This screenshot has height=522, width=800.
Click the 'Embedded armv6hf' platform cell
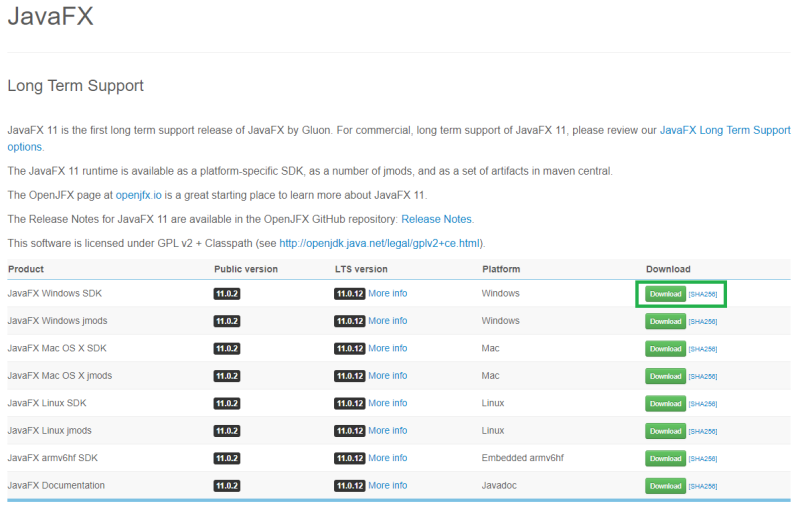[522, 458]
